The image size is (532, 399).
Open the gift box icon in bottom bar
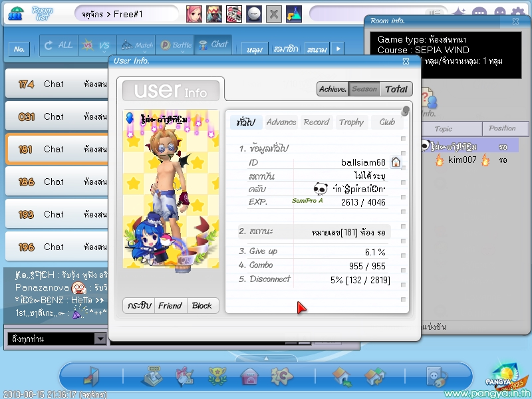click(x=185, y=376)
